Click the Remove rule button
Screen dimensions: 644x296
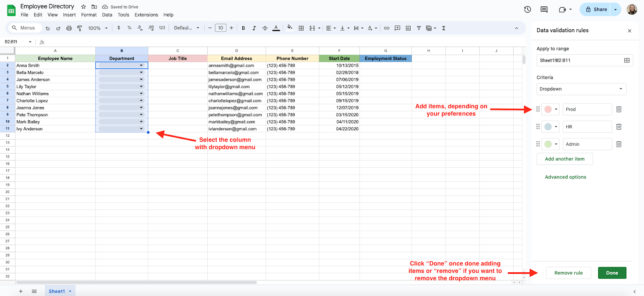coord(568,273)
